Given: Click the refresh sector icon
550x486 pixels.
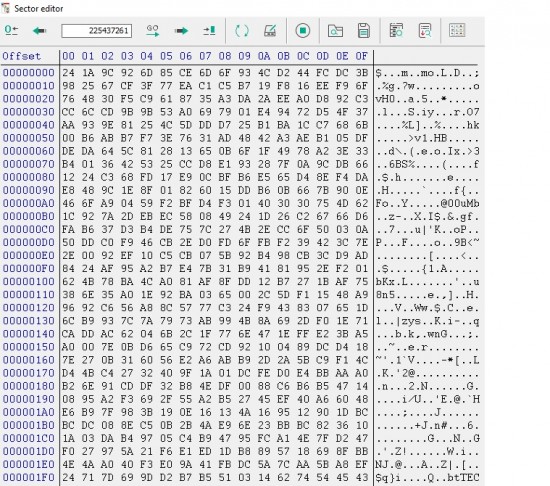Looking at the screenshot, I should coord(242,31).
